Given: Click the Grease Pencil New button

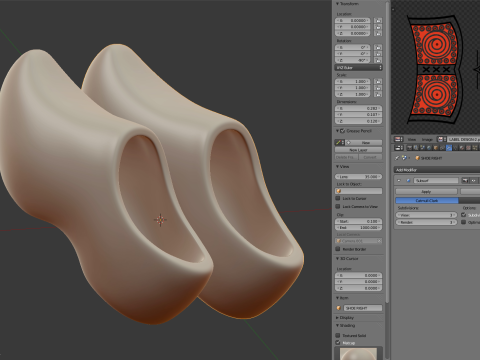Looking at the screenshot, I should click(x=364, y=143).
